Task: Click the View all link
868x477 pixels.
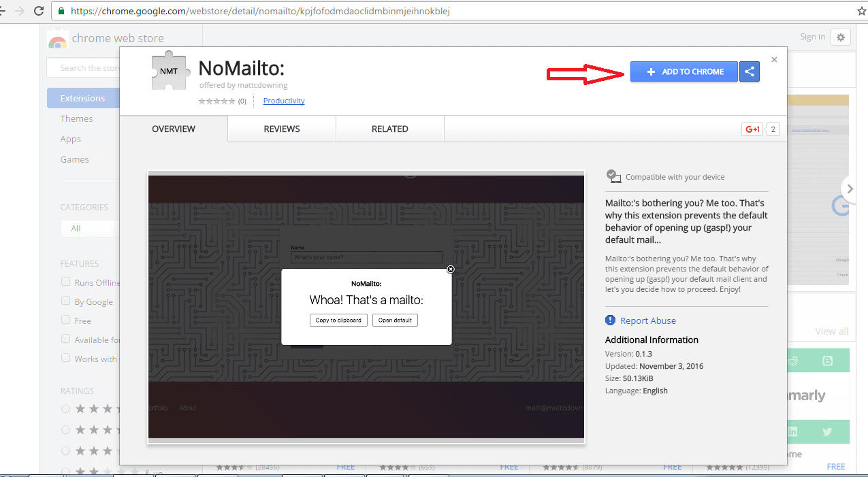Action: point(831,331)
